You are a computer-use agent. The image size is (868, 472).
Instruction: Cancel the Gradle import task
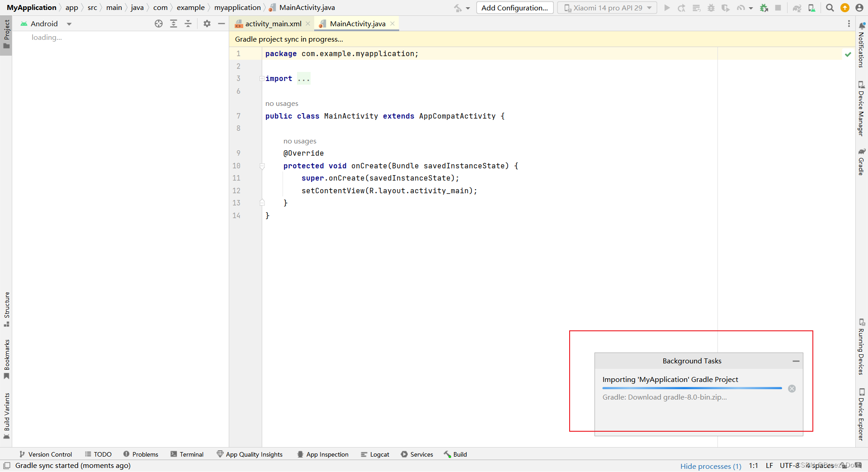click(x=792, y=389)
